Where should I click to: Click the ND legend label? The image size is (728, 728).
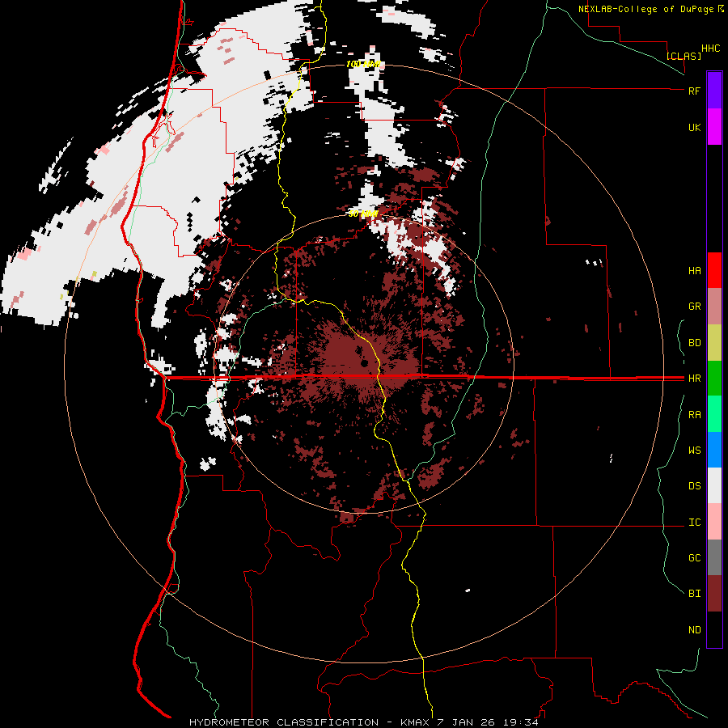(694, 630)
